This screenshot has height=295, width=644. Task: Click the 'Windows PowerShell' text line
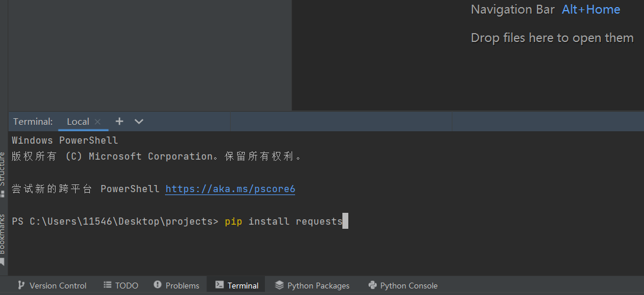coord(65,141)
